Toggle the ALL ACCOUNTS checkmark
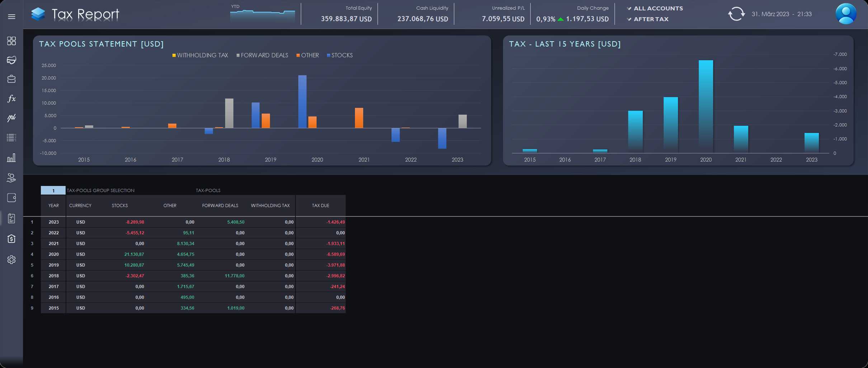 [x=629, y=8]
